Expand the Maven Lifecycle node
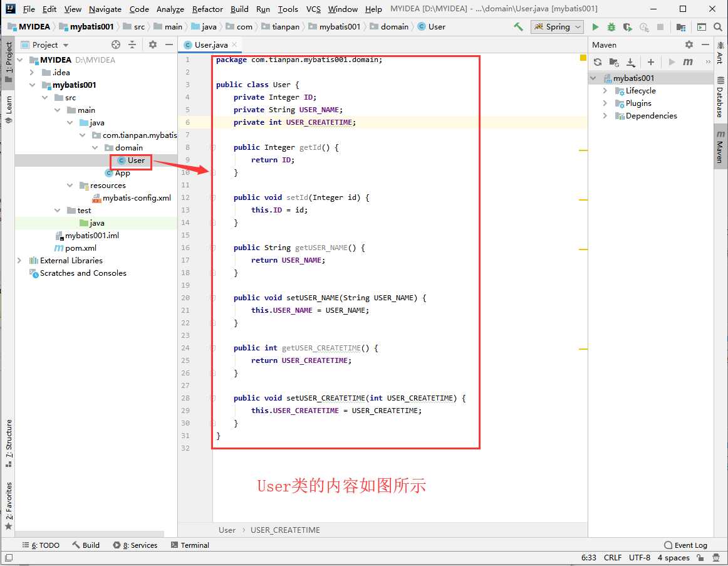Viewport: 728px width, 566px height. (605, 90)
